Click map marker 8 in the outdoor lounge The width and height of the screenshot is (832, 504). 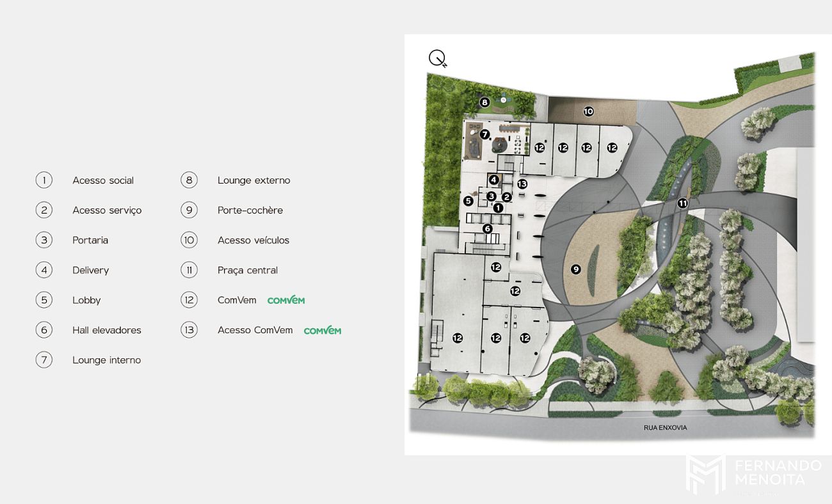click(x=484, y=102)
